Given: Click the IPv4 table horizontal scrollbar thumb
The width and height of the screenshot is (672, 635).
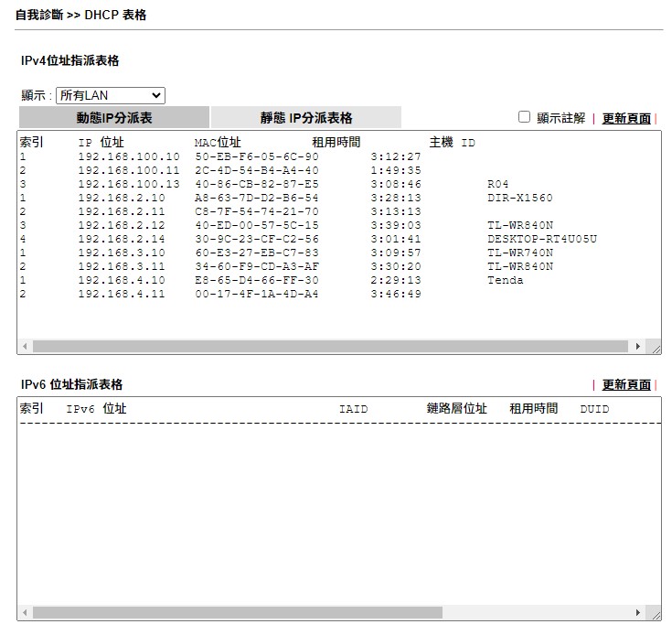Looking at the screenshot, I should pyautogui.click(x=329, y=347).
